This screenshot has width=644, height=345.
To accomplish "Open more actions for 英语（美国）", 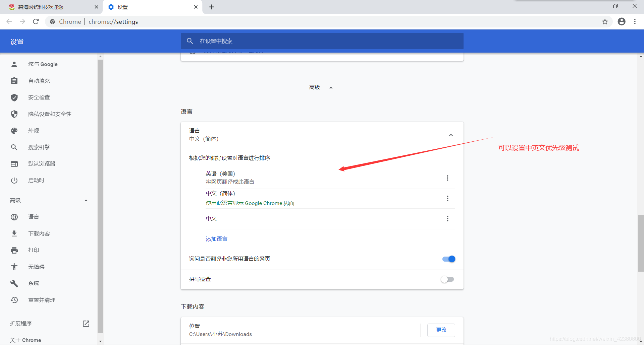I will point(447,178).
